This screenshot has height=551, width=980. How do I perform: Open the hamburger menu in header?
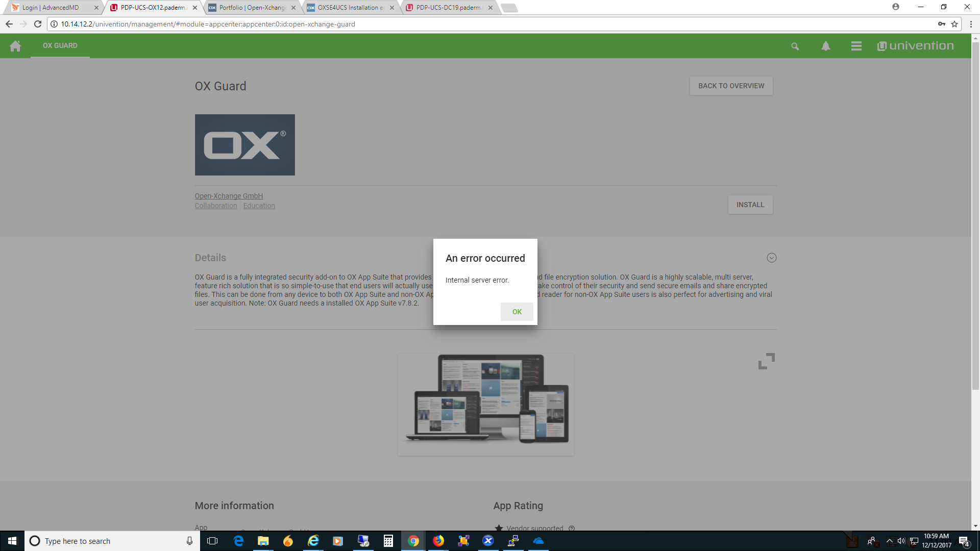coord(856,46)
